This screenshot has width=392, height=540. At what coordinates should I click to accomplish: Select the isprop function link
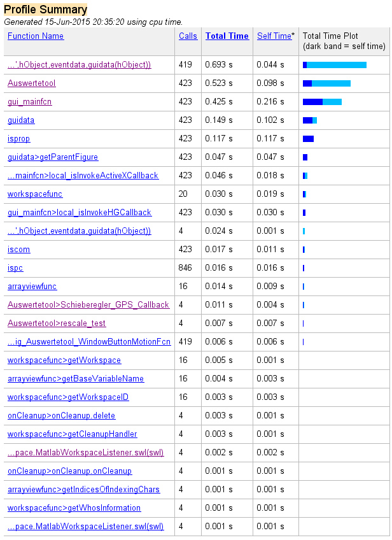tap(18, 139)
